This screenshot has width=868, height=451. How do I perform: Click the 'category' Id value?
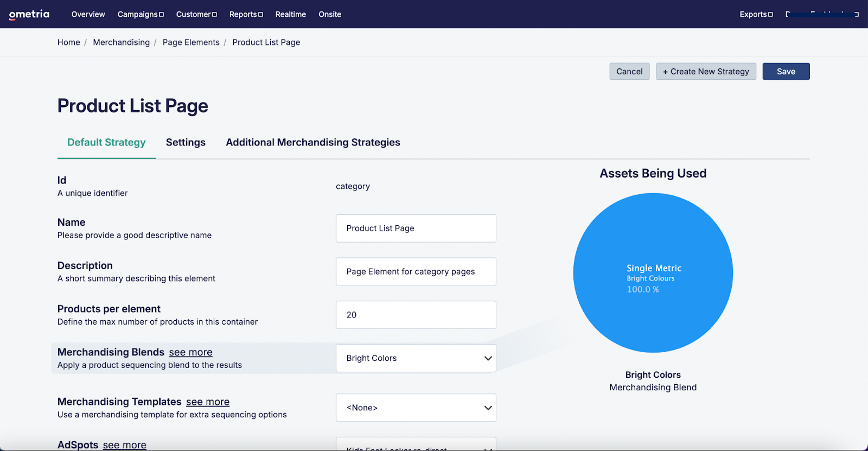tap(353, 186)
